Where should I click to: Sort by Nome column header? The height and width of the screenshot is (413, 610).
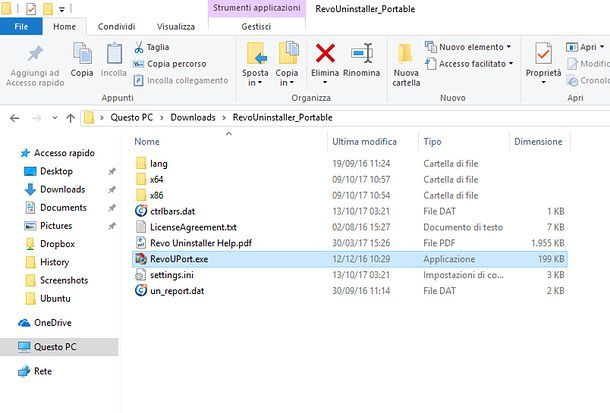pyautogui.click(x=147, y=142)
